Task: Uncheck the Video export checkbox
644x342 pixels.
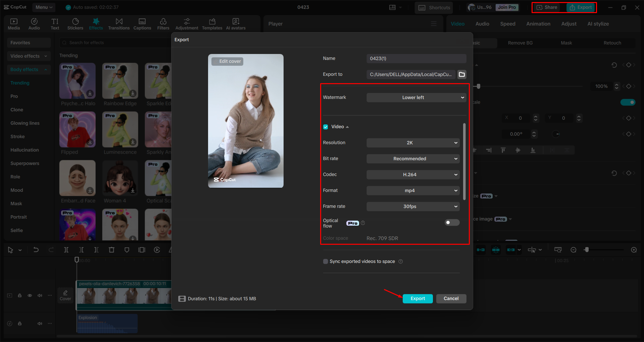Action: tap(326, 127)
